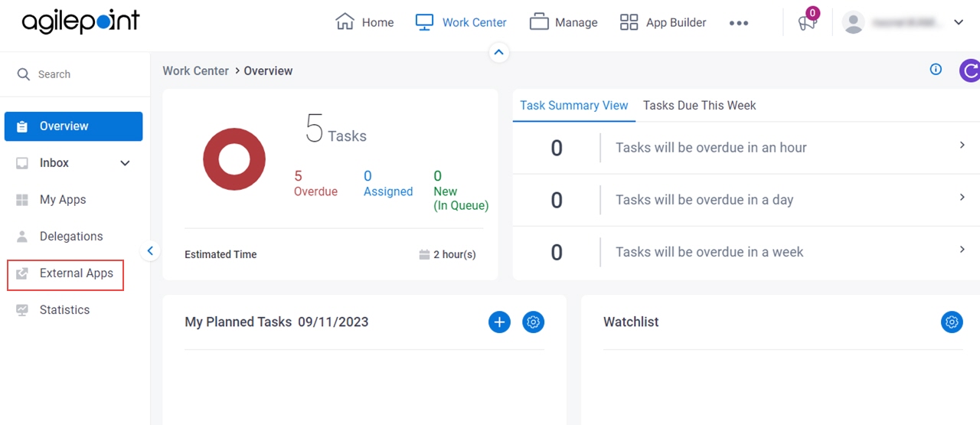Click the External Apps link icon

(22, 273)
